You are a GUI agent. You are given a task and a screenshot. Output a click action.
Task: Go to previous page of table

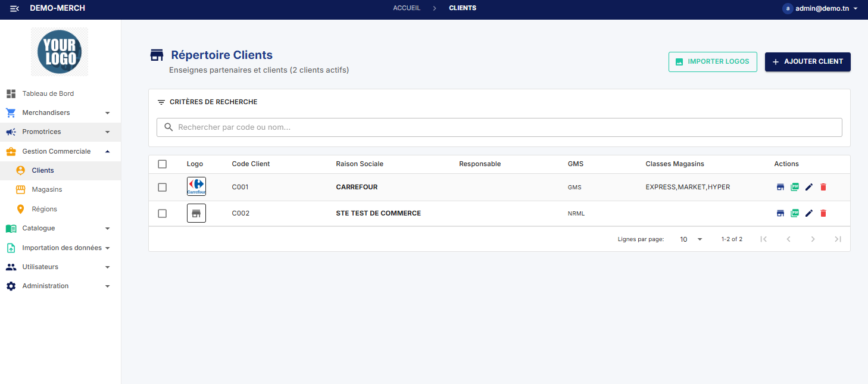click(788, 239)
